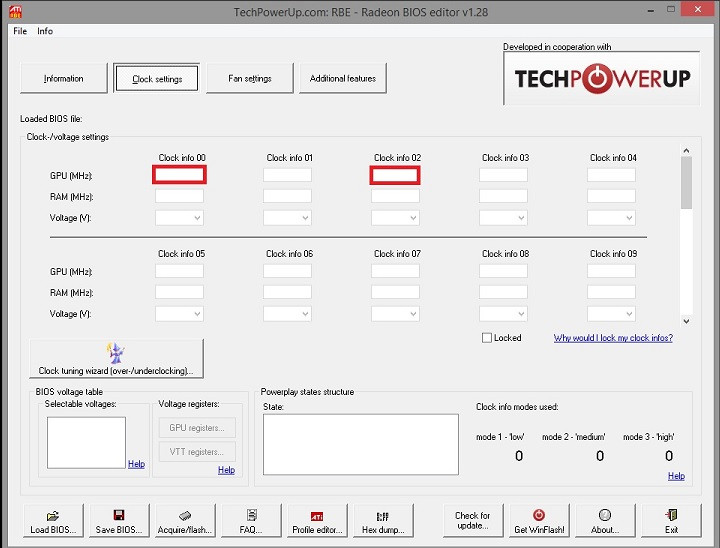Toggle the Locked checkbox
720x548 pixels.
coord(487,338)
